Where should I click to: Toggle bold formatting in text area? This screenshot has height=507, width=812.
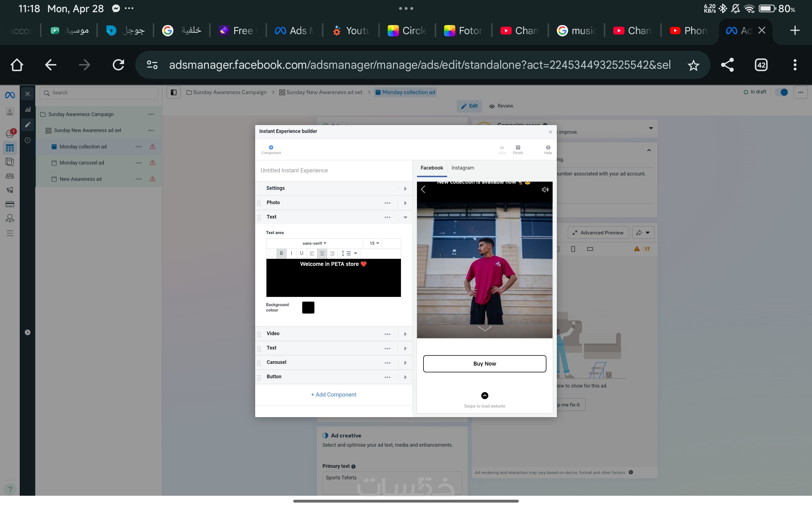click(281, 253)
